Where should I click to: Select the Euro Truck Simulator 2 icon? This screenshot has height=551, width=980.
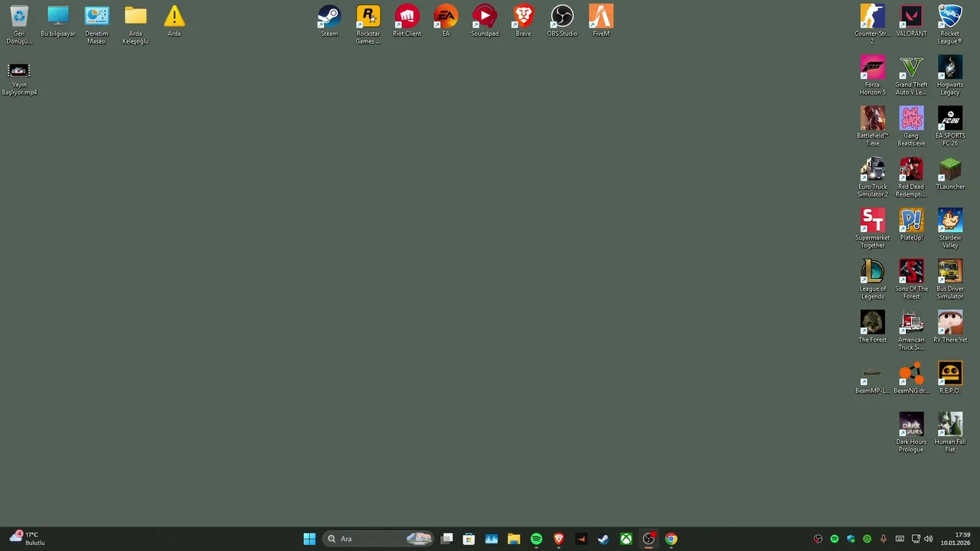(x=872, y=178)
